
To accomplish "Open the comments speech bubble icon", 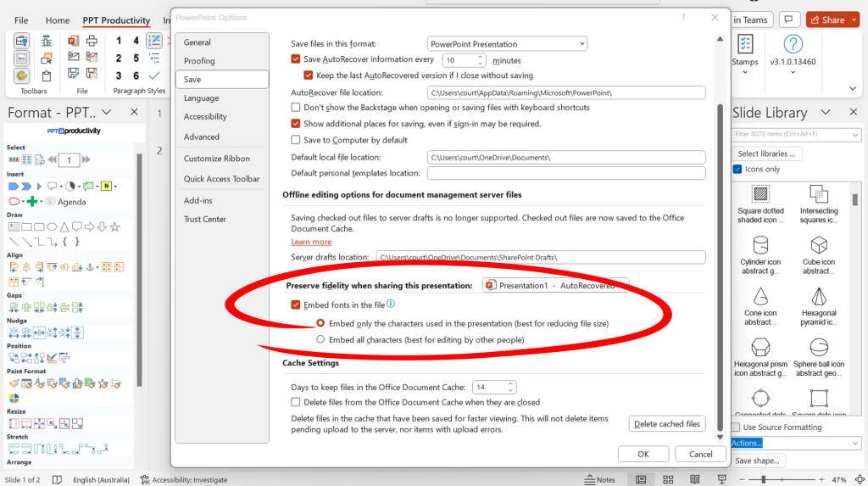I will coord(788,20).
